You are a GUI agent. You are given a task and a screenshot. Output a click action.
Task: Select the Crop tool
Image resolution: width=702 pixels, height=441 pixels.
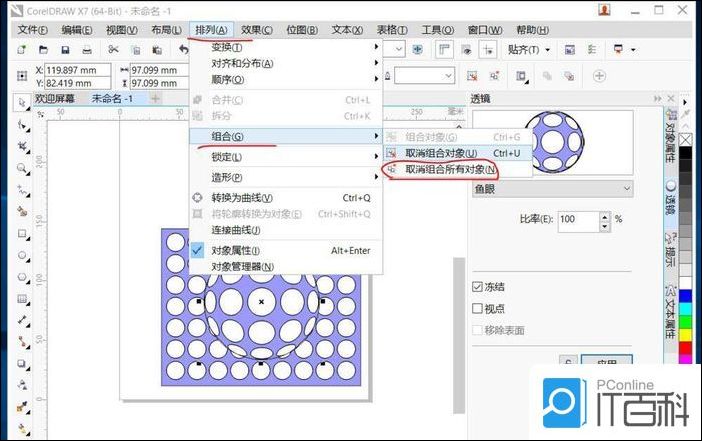pos(22,146)
